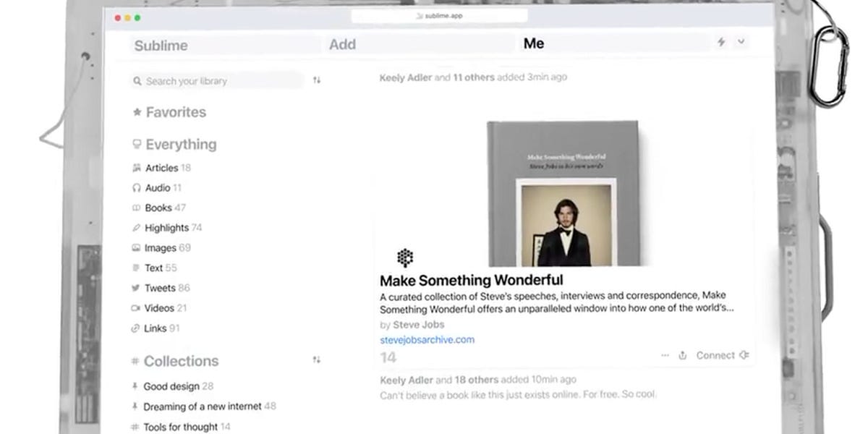Click the Links chain icon
This screenshot has height=434, width=868.
[137, 328]
